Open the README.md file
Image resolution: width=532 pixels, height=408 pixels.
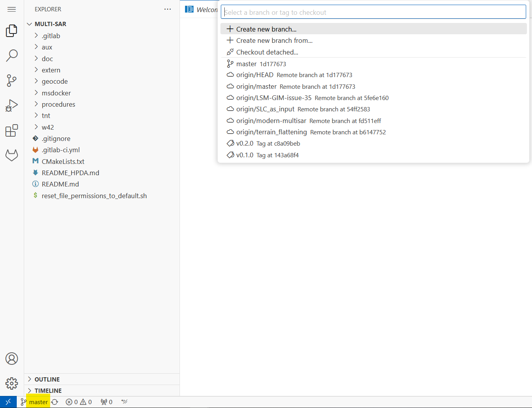click(101, 184)
